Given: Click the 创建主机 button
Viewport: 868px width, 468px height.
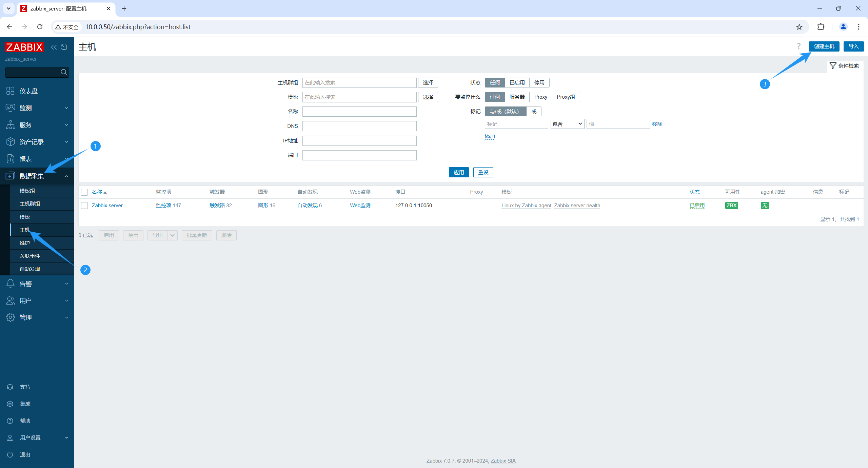Looking at the screenshot, I should [x=824, y=46].
